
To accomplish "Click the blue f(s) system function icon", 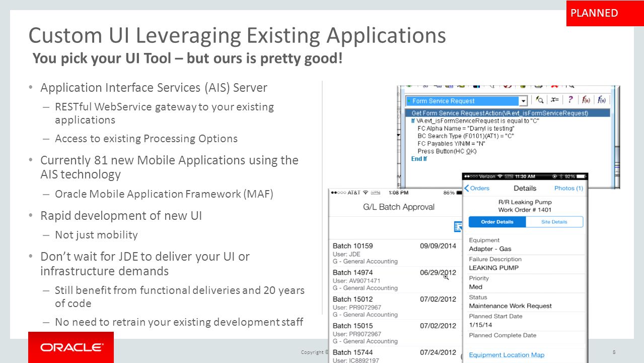I will tap(601, 100).
